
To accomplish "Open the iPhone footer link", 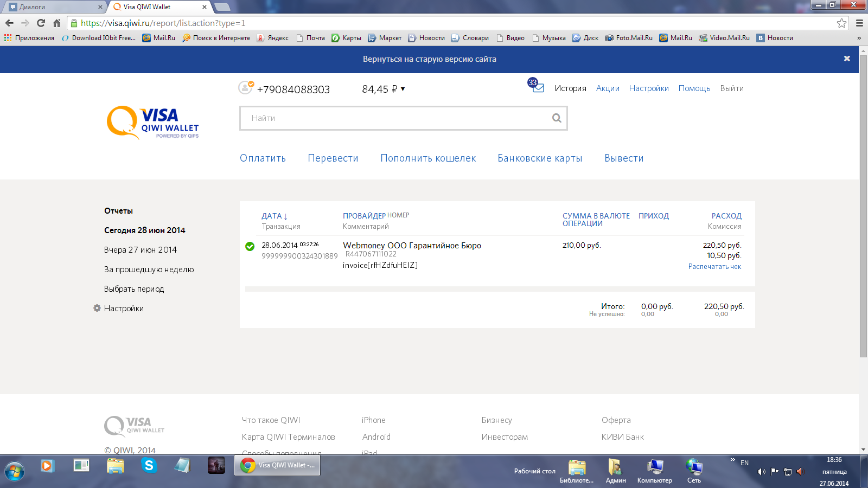I will [x=374, y=420].
